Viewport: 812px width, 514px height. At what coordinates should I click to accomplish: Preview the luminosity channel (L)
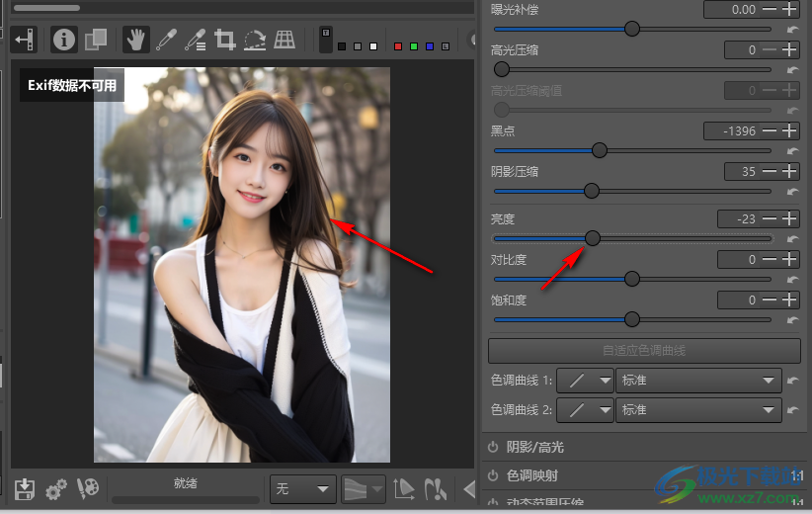tap(446, 46)
